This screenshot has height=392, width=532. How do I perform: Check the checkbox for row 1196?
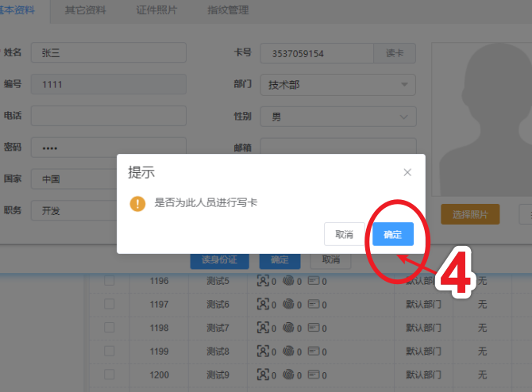pyautogui.click(x=110, y=281)
